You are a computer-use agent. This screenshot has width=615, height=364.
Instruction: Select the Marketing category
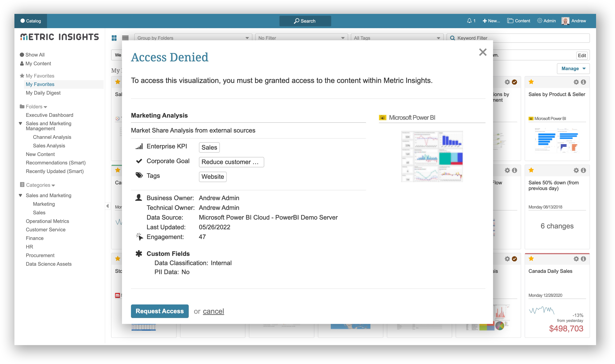[x=44, y=204]
